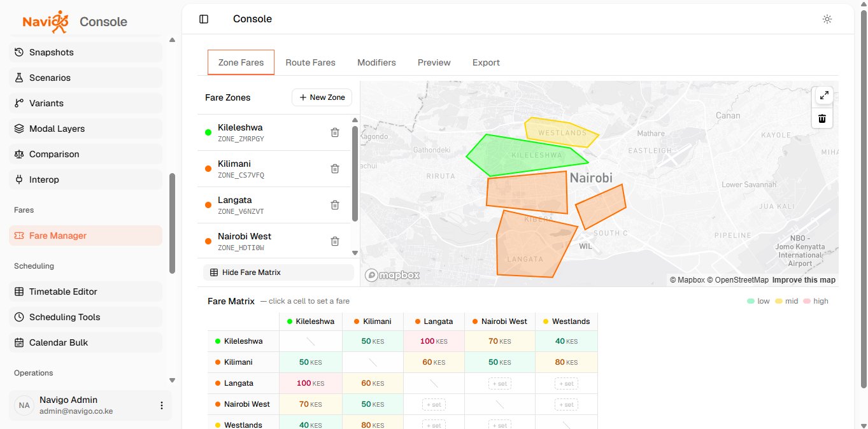Edit Kileleshwa to Westlands 40 KES fare
Image resolution: width=868 pixels, height=429 pixels.
566,341
